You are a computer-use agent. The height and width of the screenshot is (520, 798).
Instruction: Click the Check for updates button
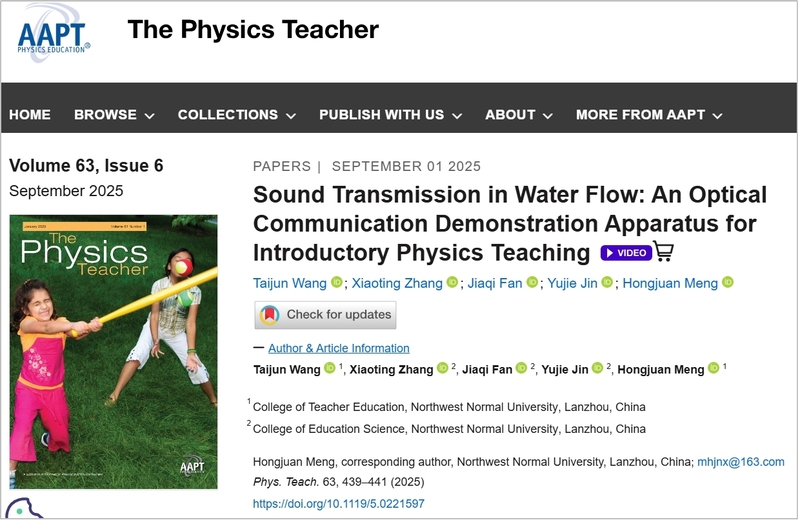point(326,315)
